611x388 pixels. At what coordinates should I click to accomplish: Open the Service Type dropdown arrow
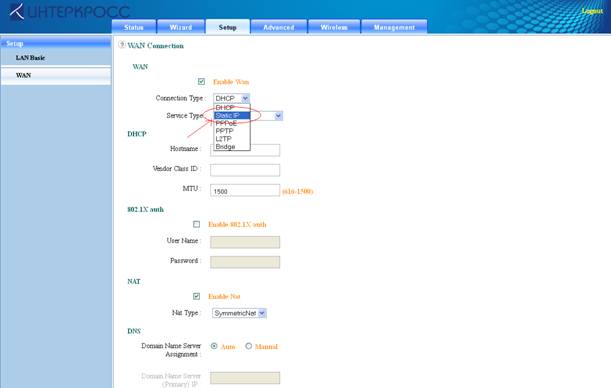coord(278,116)
